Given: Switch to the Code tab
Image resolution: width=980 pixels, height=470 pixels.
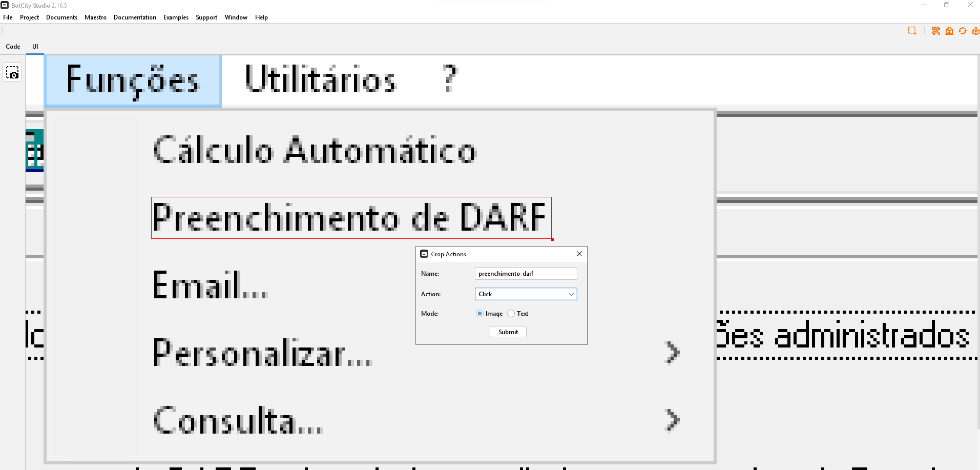Looking at the screenshot, I should [12, 46].
